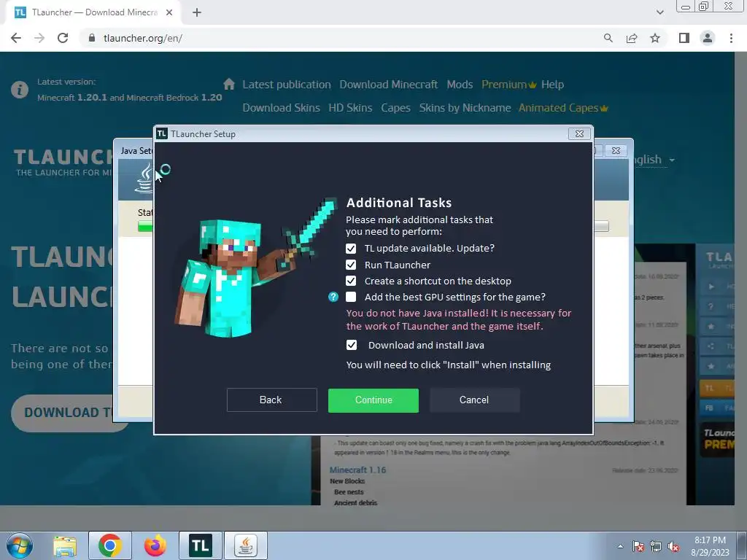Open the Minecraft 1.16 news heading
The image size is (747, 560).
357,470
